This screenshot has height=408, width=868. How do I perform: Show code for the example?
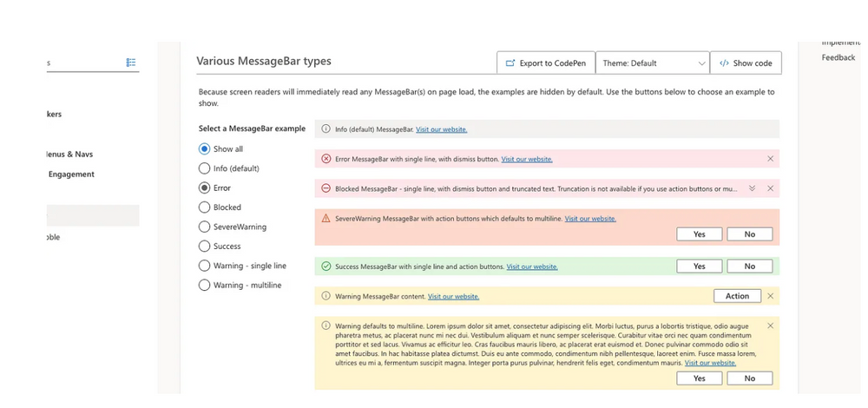pos(746,63)
